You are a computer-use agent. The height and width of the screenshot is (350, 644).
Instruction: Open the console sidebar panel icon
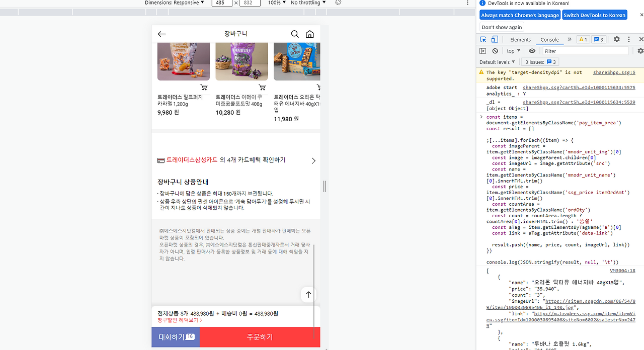click(482, 51)
